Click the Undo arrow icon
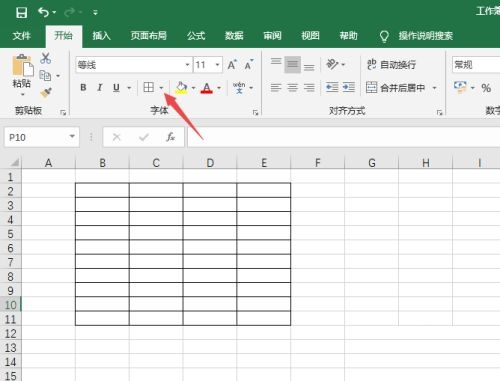The width and height of the screenshot is (500, 381). (x=43, y=12)
